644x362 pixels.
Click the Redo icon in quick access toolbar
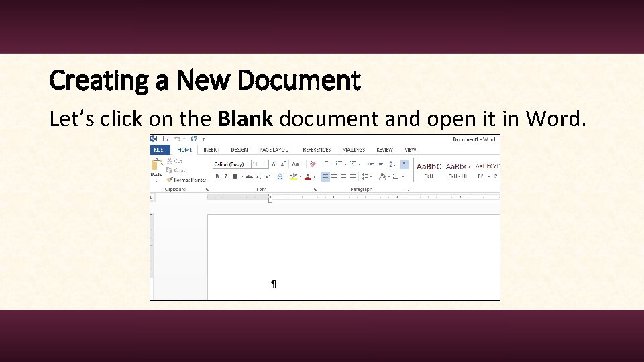coord(194,139)
